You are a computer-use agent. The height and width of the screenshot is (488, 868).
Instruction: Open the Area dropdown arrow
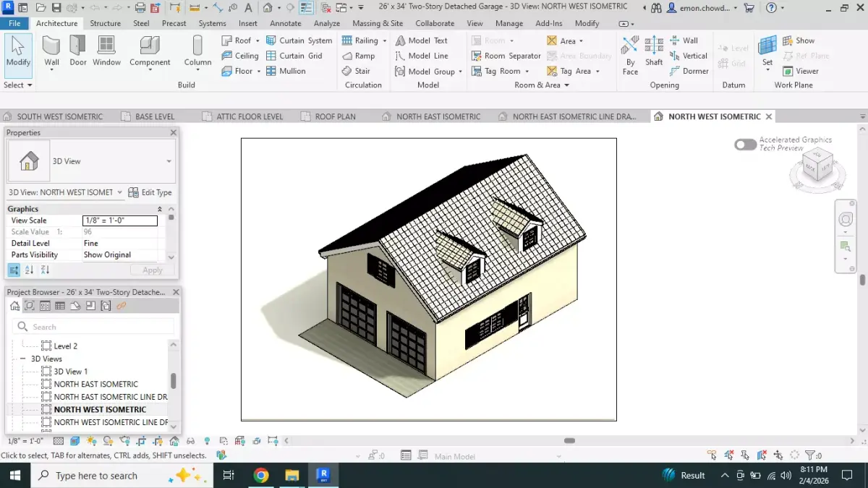click(581, 41)
